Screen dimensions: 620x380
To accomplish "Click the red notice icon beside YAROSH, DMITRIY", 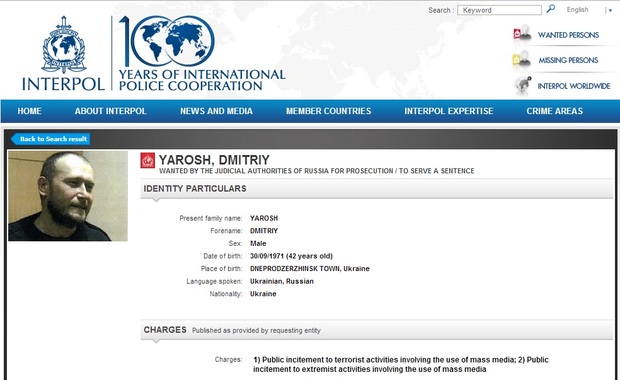I will [147, 161].
